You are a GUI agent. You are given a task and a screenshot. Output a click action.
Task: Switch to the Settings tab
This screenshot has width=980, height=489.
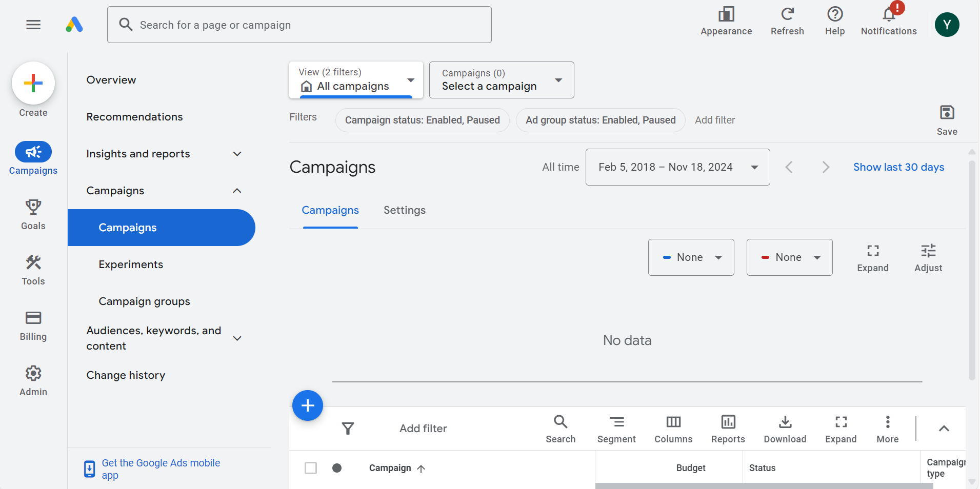click(x=404, y=210)
